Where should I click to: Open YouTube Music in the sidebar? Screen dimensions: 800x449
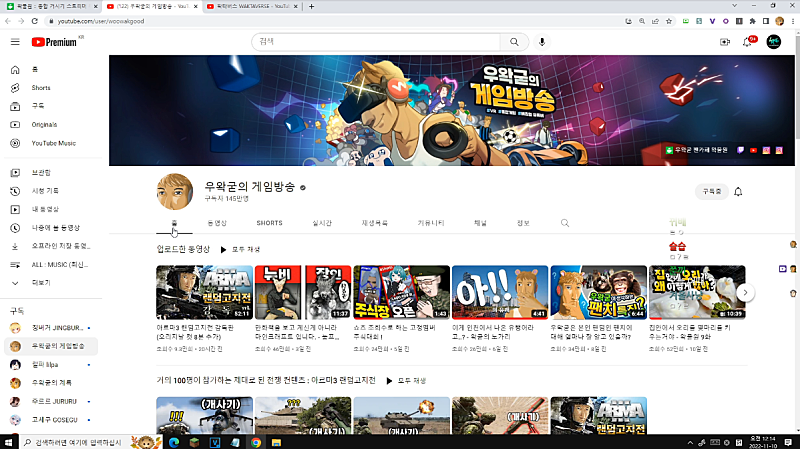click(x=53, y=143)
